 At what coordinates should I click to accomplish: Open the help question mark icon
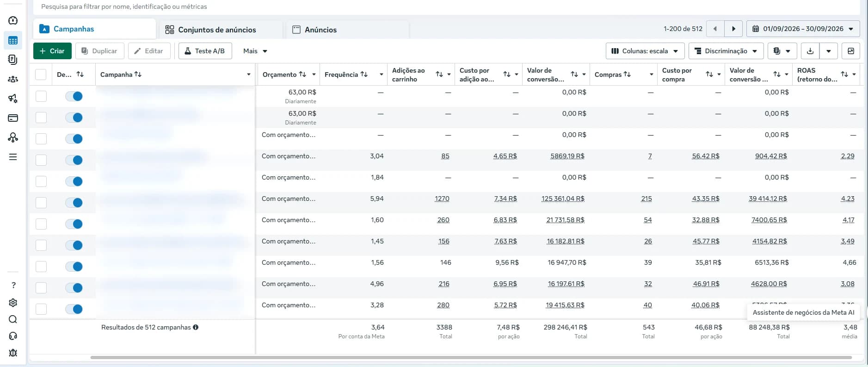point(13,285)
